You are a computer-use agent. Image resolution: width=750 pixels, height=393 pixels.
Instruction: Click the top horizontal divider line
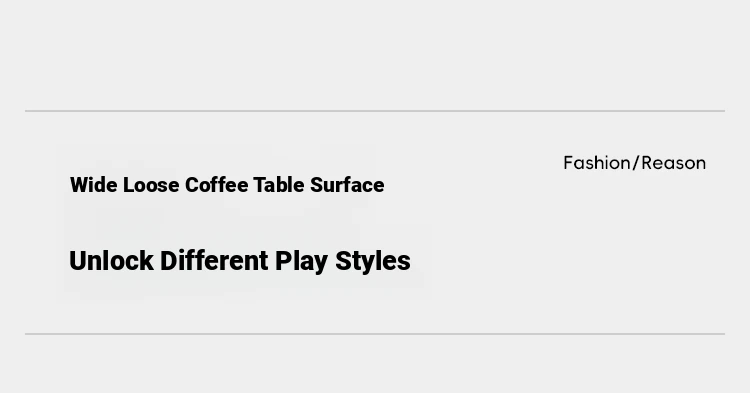[375, 111]
